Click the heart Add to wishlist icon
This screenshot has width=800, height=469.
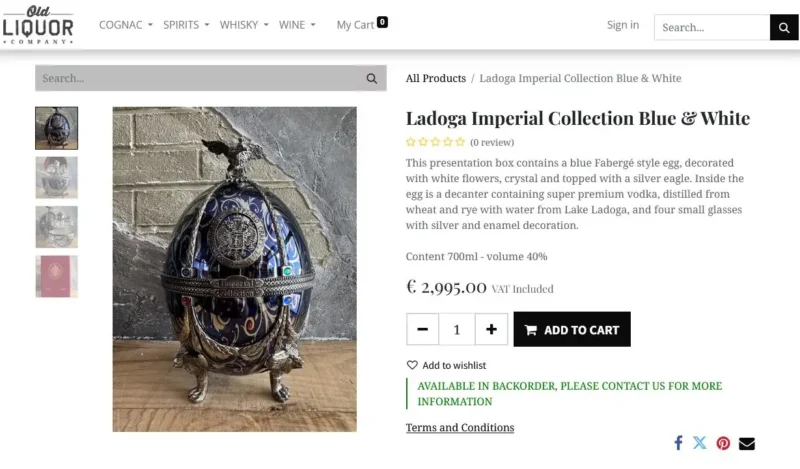(x=412, y=366)
